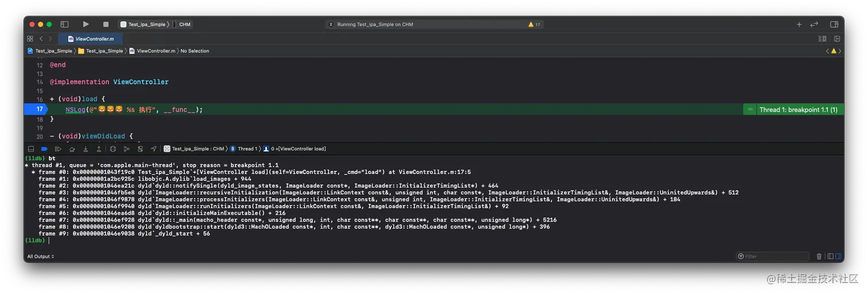The height and width of the screenshot is (294, 868).
Task: Click Simulate Location arrow icon
Action: [x=153, y=149]
